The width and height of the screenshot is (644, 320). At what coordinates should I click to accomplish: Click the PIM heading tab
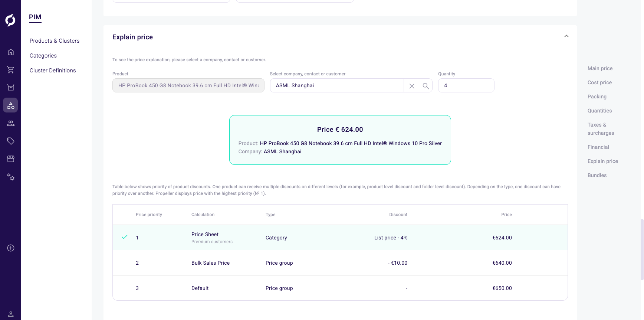coord(35,17)
